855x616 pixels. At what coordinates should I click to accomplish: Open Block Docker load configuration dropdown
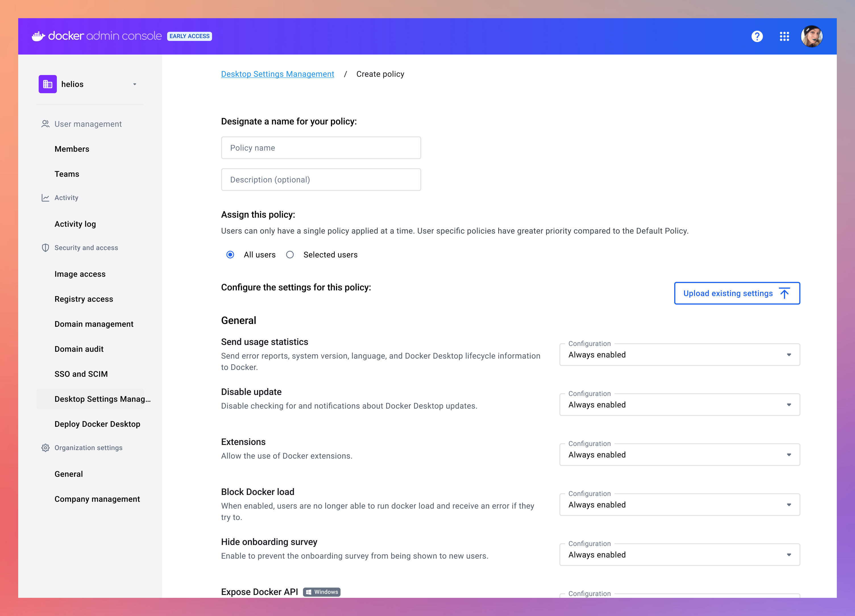[x=679, y=505]
